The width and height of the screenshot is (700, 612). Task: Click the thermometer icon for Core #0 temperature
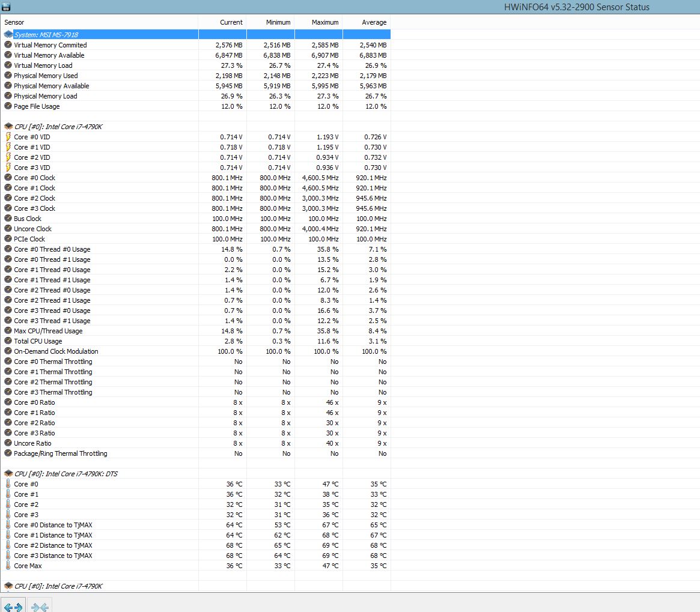8,484
